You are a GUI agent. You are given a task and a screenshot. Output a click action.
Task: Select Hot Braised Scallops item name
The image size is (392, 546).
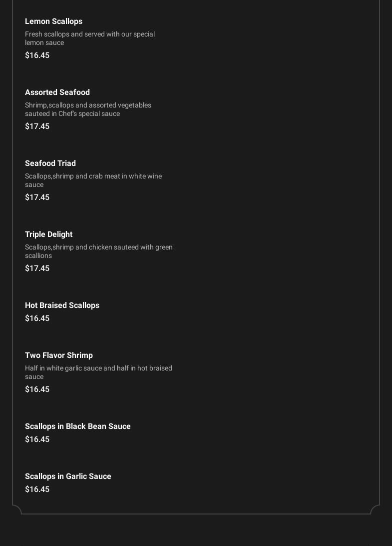(62, 305)
